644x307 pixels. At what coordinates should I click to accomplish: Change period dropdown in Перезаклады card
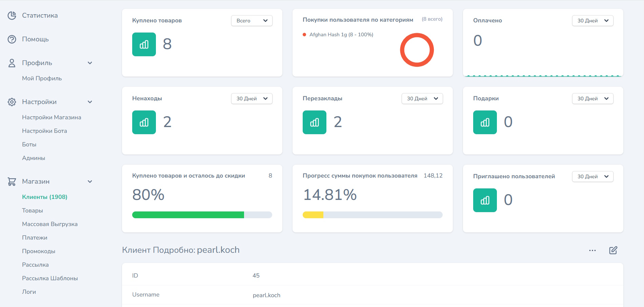422,99
